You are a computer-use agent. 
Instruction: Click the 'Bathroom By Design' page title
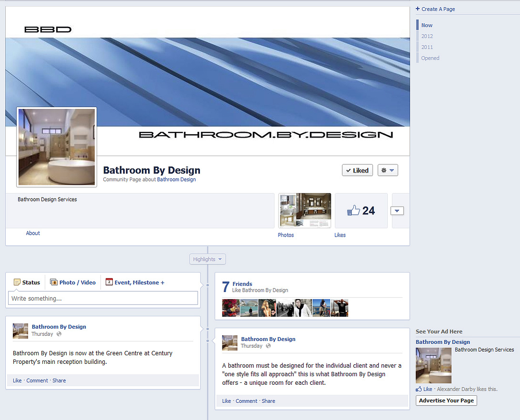coord(151,170)
